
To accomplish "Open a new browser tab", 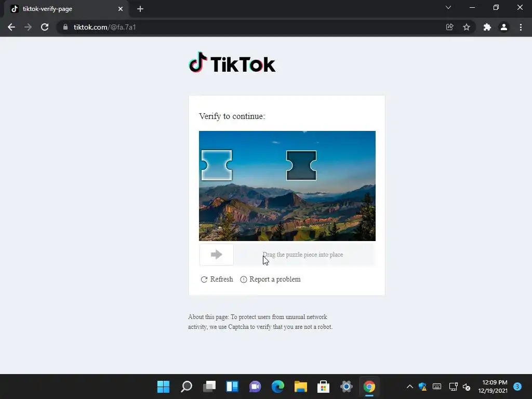I will coord(140,9).
